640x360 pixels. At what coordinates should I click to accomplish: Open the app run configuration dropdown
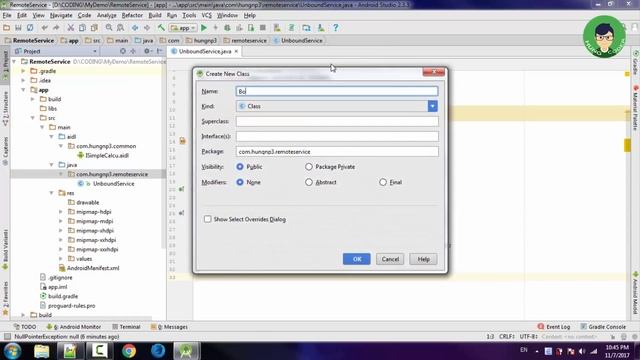(183, 28)
